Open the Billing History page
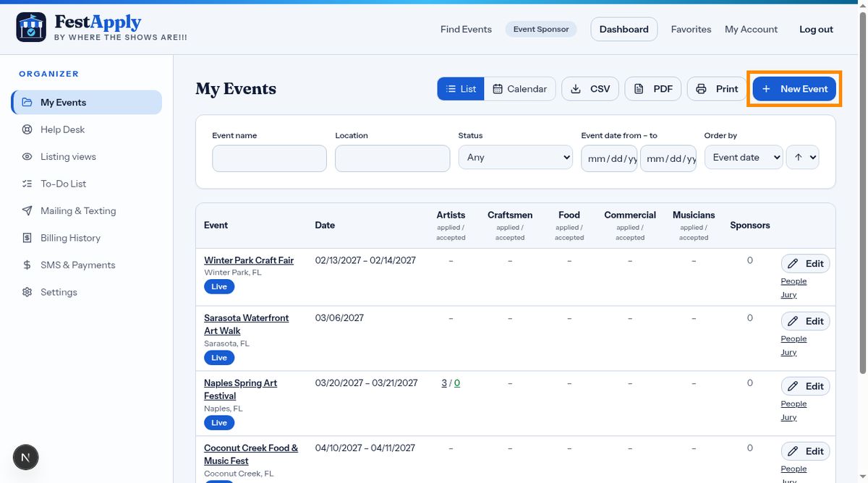The width and height of the screenshot is (868, 483). click(87, 238)
